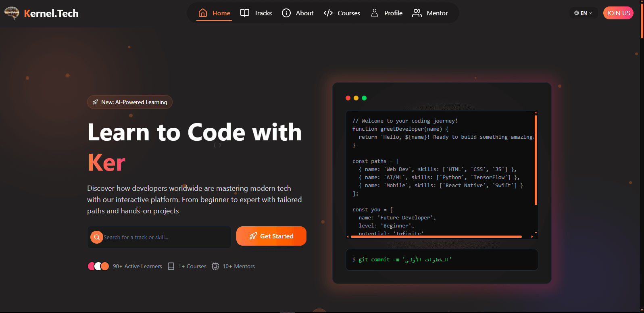Click the code line naming 'Web Dev'
644x313 pixels.
coord(438,169)
